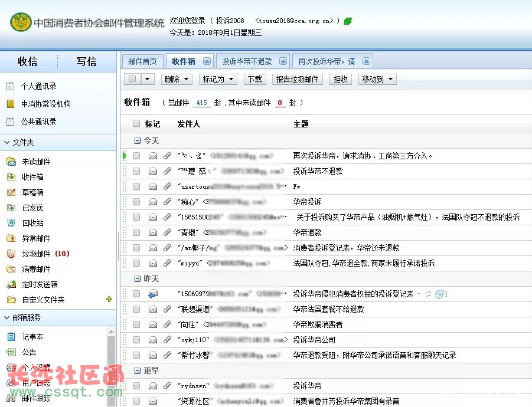Open the 回收站 recycle bin icon
This screenshot has width=532, height=407.
tap(11, 223)
